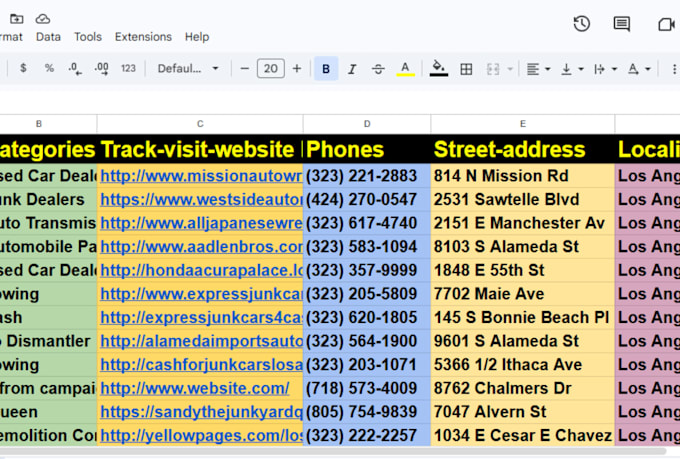Click the move to folder icon
This screenshot has width=680, height=459.
pos(17,19)
